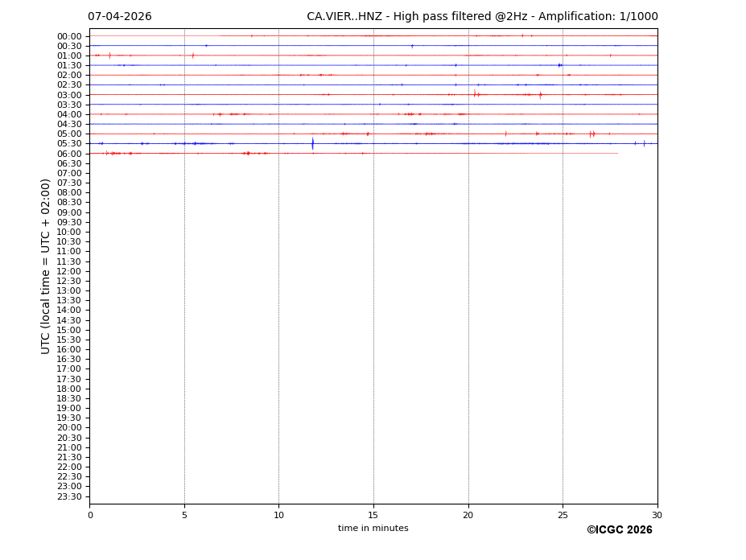
Task: Click the 30 minute x-axis tick label
Action: (x=657, y=515)
